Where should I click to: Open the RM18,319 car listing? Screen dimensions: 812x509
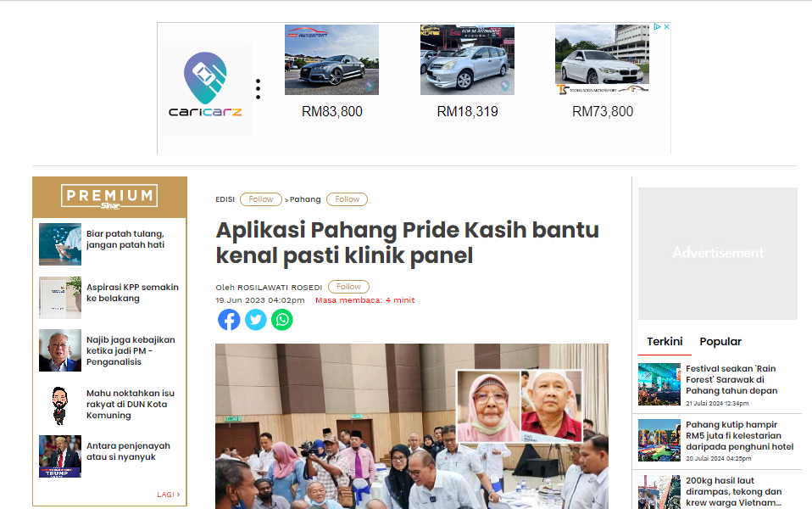[467, 71]
